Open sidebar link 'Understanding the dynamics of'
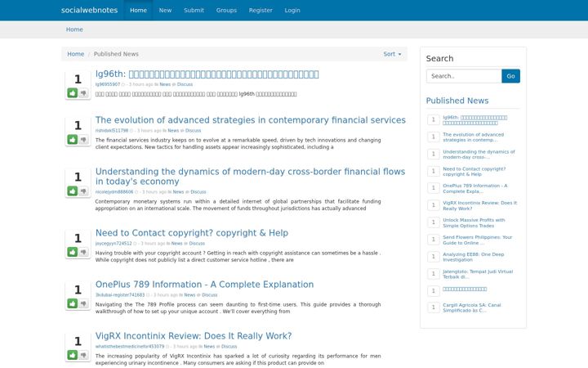The image size is (588, 368). (x=479, y=155)
